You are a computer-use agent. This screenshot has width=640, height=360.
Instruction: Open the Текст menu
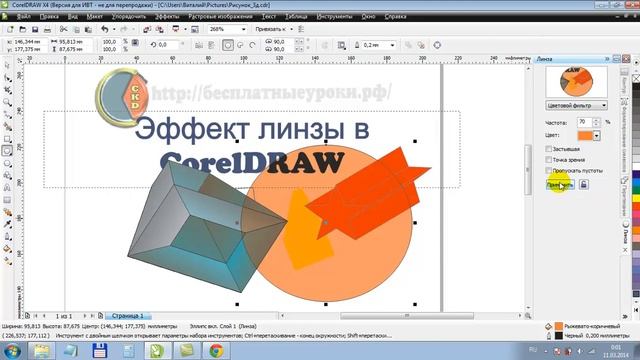(269, 17)
